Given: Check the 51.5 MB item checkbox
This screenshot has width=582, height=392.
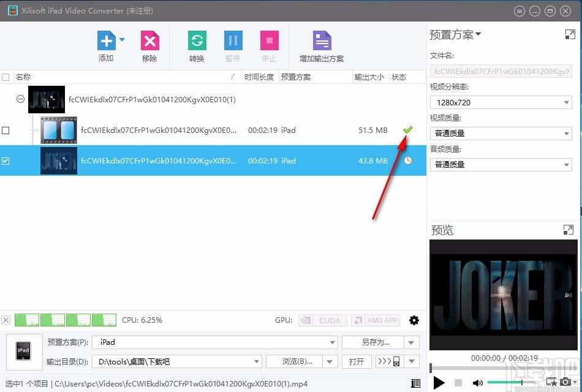Looking at the screenshot, I should pyautogui.click(x=6, y=130).
